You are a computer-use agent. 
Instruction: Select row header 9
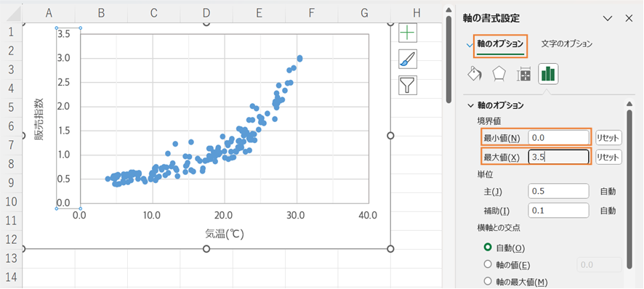(11, 182)
